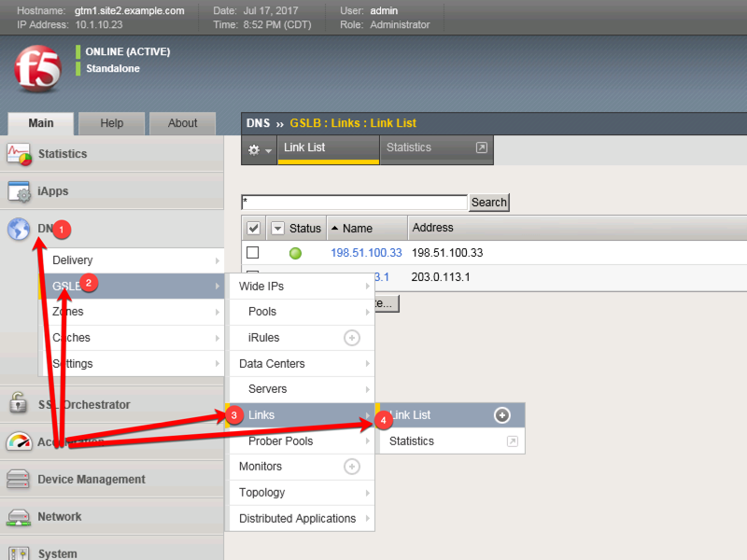Screen dimensions: 747x560
Task: Open the iApps gear-window icon
Action: 19,191
